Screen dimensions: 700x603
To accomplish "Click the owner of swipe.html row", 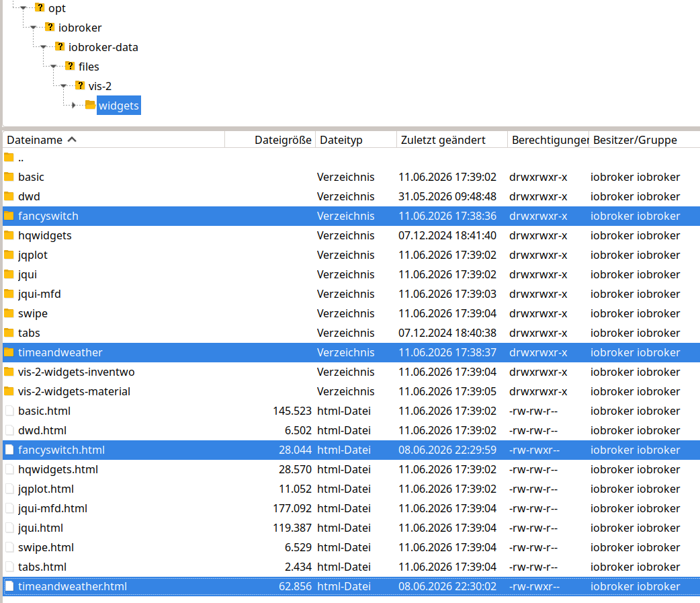I will click(x=635, y=548).
